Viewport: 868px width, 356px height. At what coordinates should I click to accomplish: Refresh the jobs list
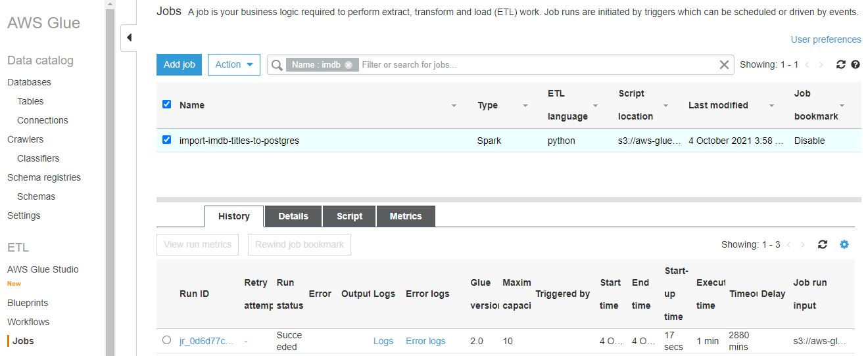click(x=840, y=64)
